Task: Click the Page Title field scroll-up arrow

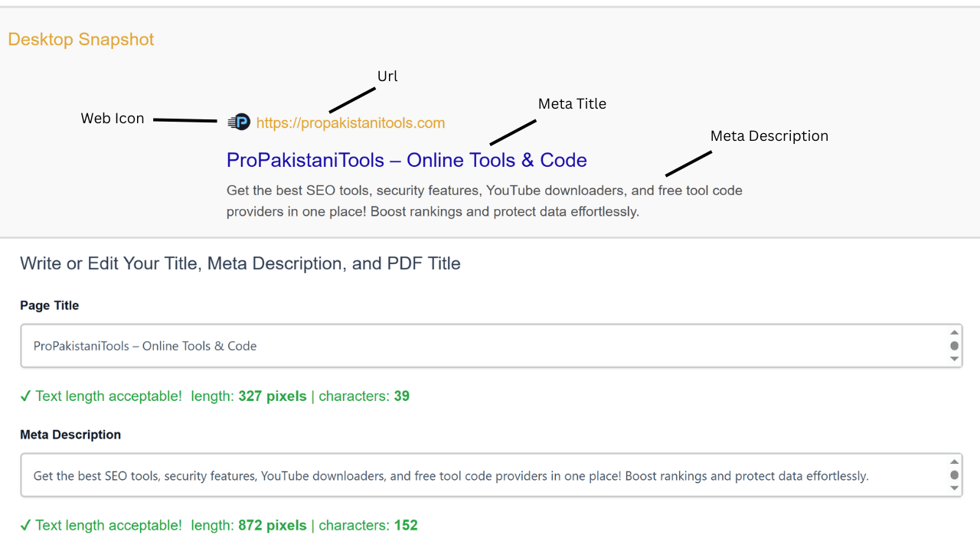Action: 954,332
